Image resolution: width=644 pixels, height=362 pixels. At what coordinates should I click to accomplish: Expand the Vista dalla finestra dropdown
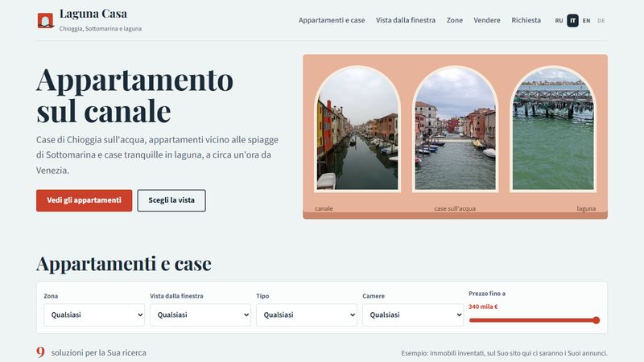200,315
